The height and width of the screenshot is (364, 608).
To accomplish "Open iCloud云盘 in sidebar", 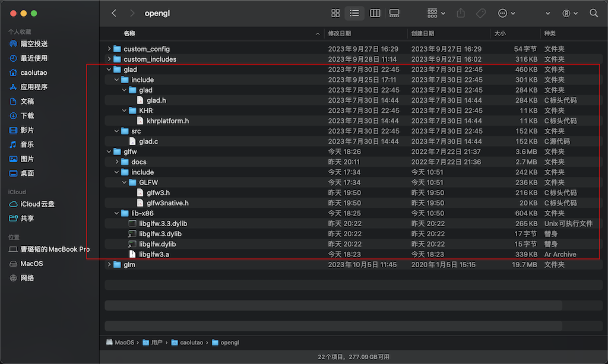I will 32,204.
